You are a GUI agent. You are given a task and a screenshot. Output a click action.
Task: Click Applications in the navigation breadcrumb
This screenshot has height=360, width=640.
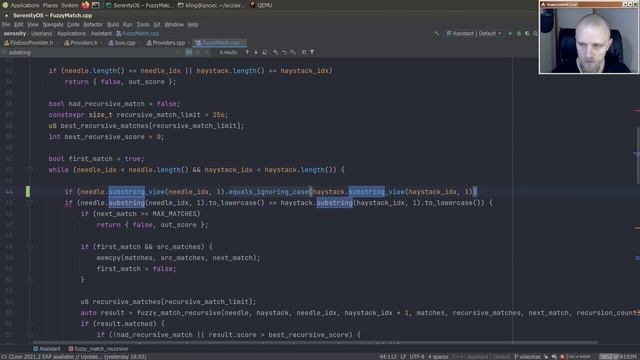coord(71,33)
